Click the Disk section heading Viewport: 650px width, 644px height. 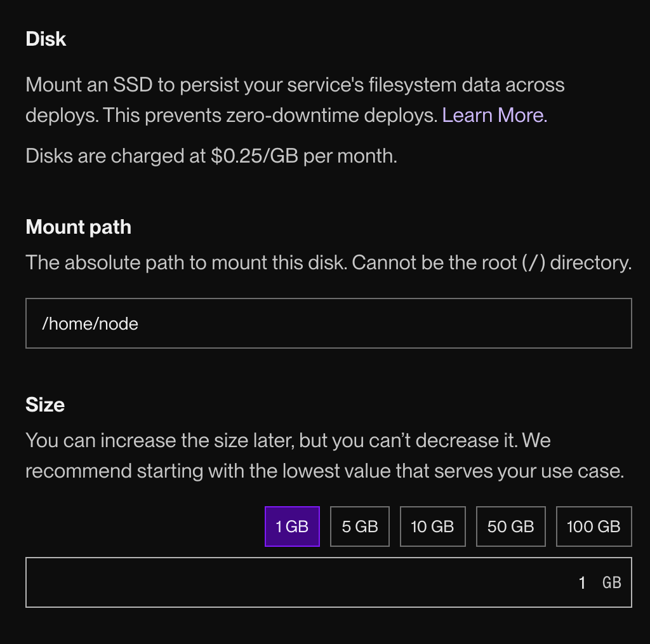tap(45, 39)
